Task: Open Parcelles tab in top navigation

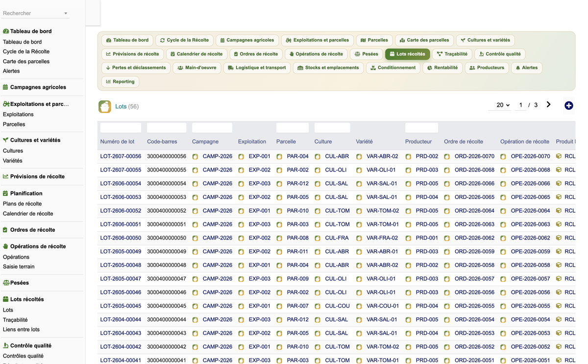Action: [374, 40]
